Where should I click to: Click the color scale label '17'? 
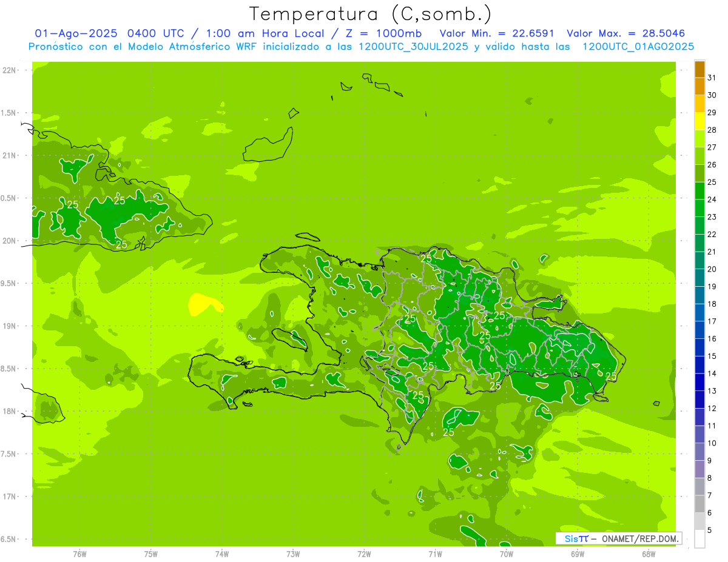pos(712,321)
